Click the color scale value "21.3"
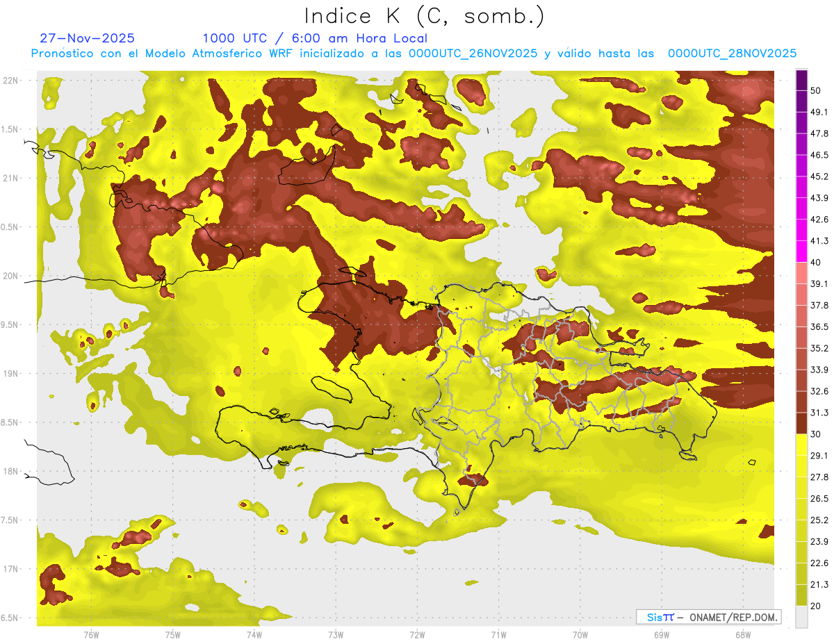This screenshot has height=644, width=834. [819, 585]
